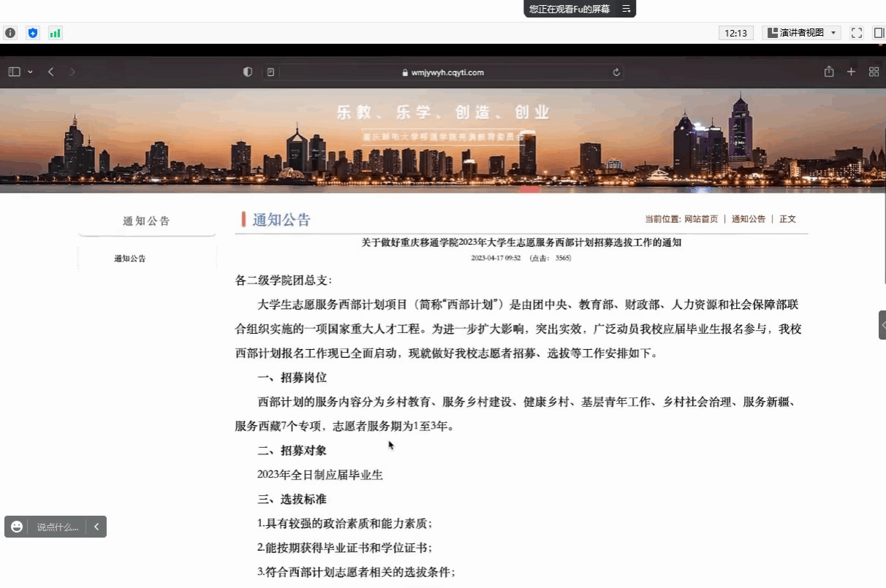This screenshot has width=886, height=588.
Task: Enter full screen with the expand icon
Action: point(857,33)
